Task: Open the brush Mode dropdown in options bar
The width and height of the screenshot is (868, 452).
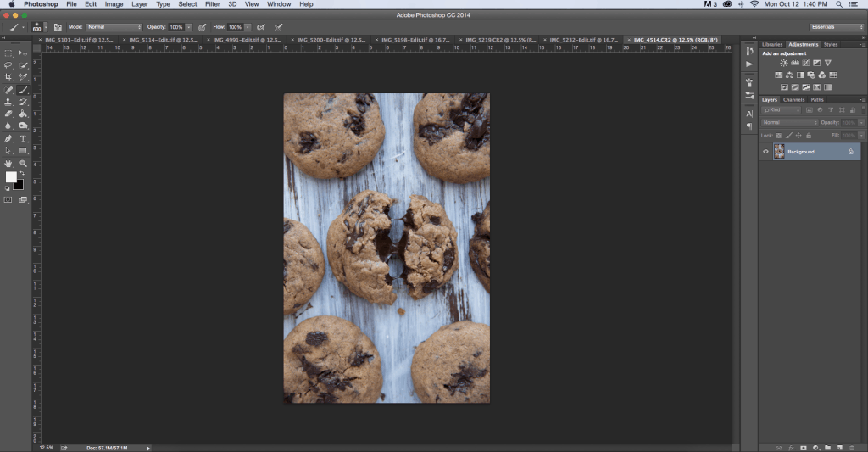Action: (114, 27)
